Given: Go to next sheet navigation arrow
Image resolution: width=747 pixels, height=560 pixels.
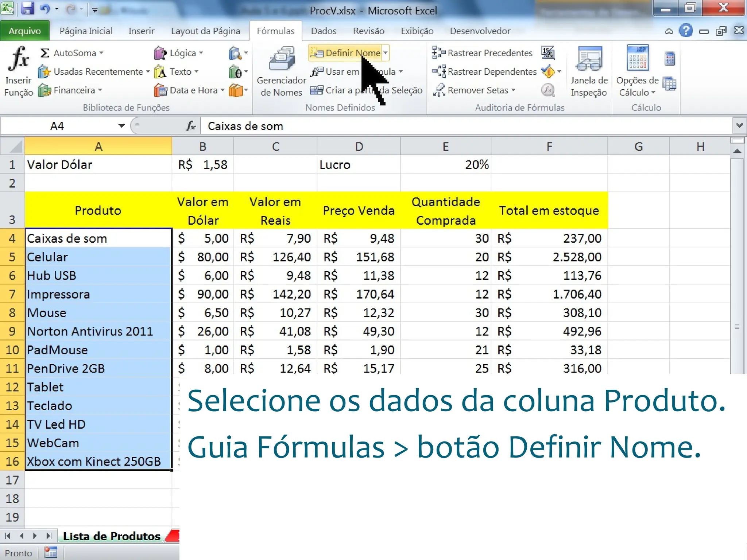Looking at the screenshot, I should 35,536.
